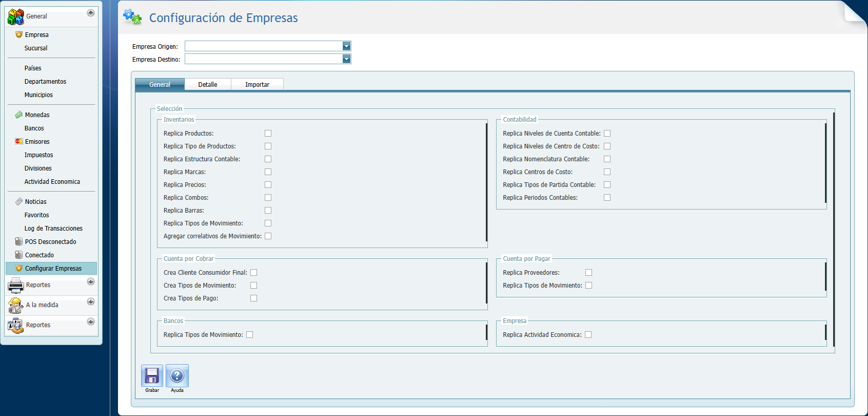Open Log de Transacciones
Screen dimensions: 868x416
click(53, 228)
